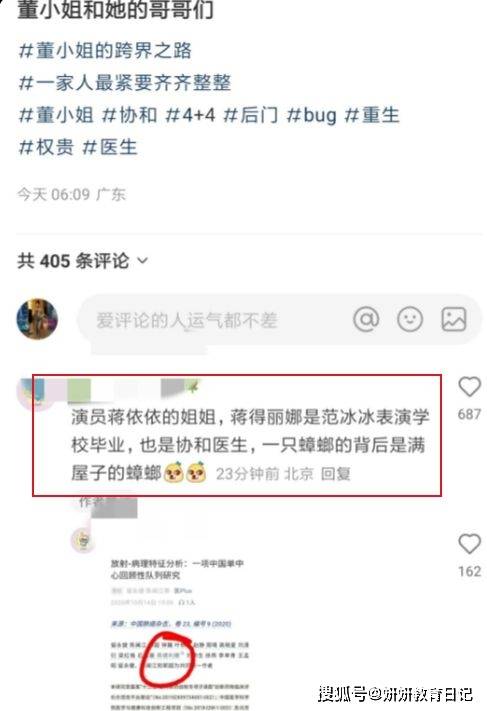Open the #权贵 hashtag
Viewport: 487px width, 711px height.
(46, 147)
